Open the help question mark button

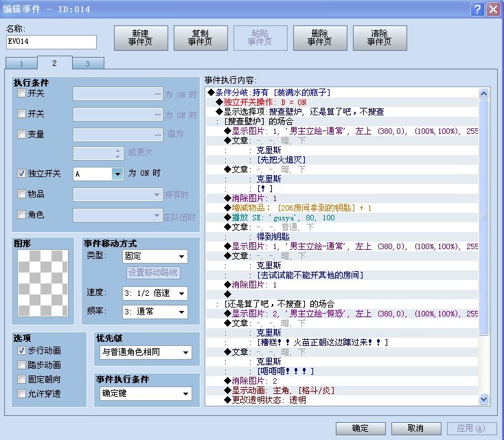pyautogui.click(x=477, y=9)
